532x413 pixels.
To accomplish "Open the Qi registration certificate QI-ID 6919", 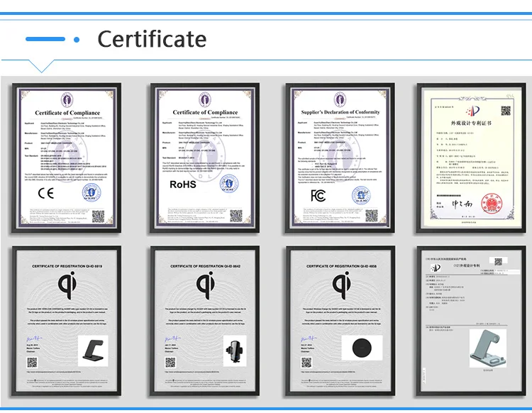I will click(x=67, y=321).
